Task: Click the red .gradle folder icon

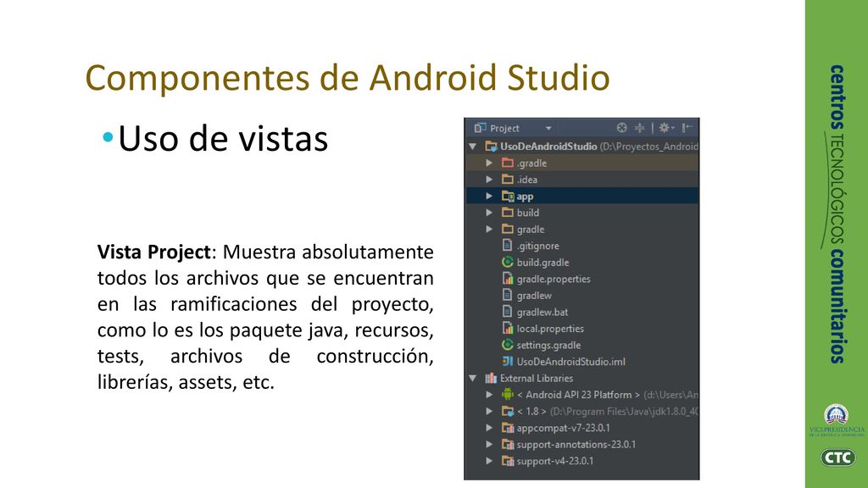Action: click(x=508, y=163)
